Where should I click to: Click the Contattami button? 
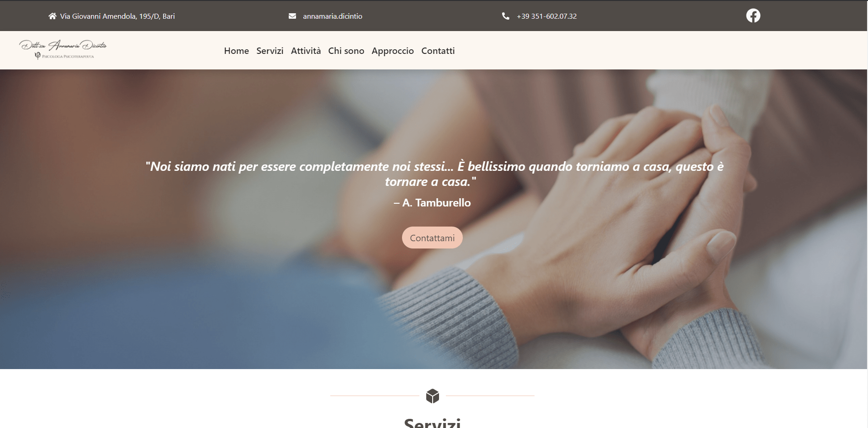pos(432,238)
